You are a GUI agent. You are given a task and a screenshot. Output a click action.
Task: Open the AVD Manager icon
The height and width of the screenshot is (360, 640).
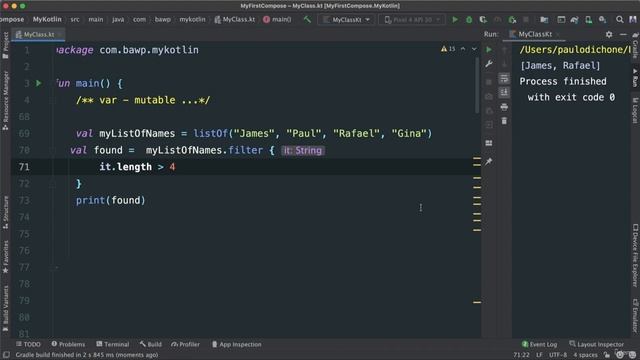(589, 19)
